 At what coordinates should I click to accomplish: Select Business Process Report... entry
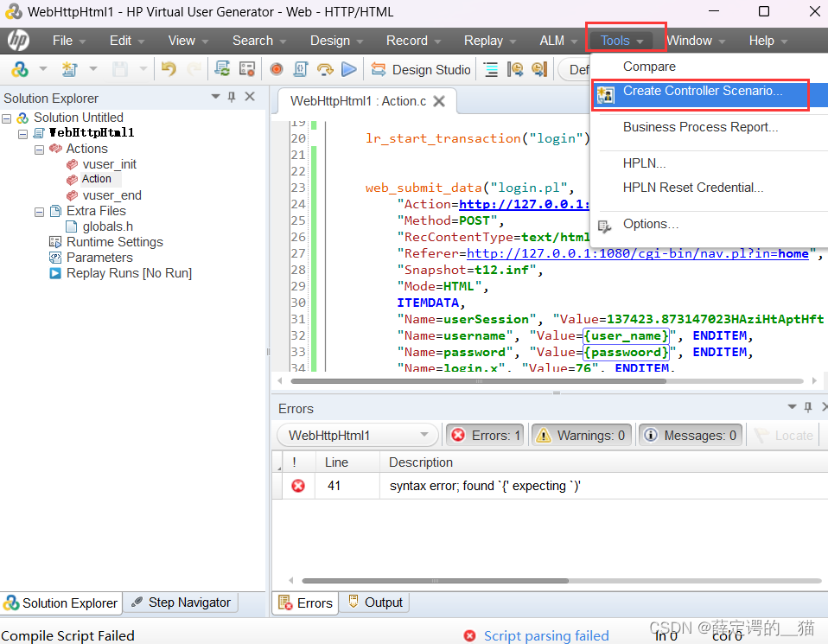coord(700,127)
